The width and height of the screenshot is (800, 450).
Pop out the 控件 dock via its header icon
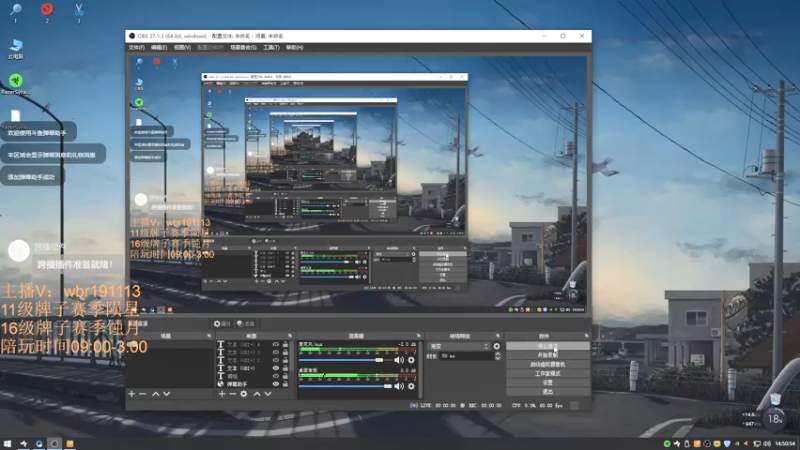[587, 336]
